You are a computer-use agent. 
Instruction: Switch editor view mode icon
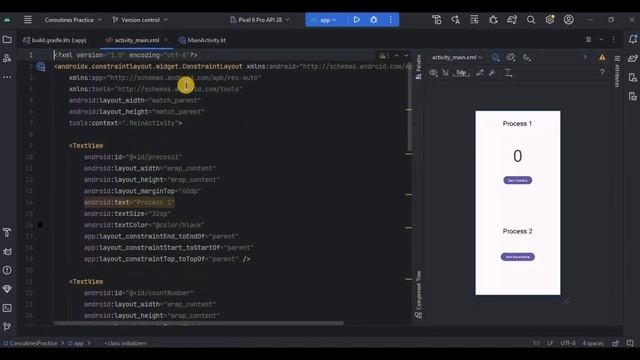tap(588, 40)
